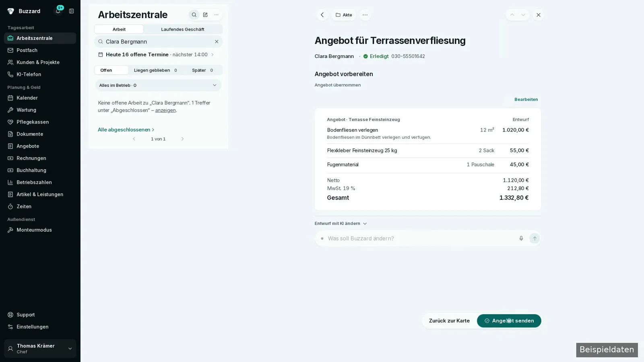
Task: Open Zeiten tracking
Action: click(40, 206)
